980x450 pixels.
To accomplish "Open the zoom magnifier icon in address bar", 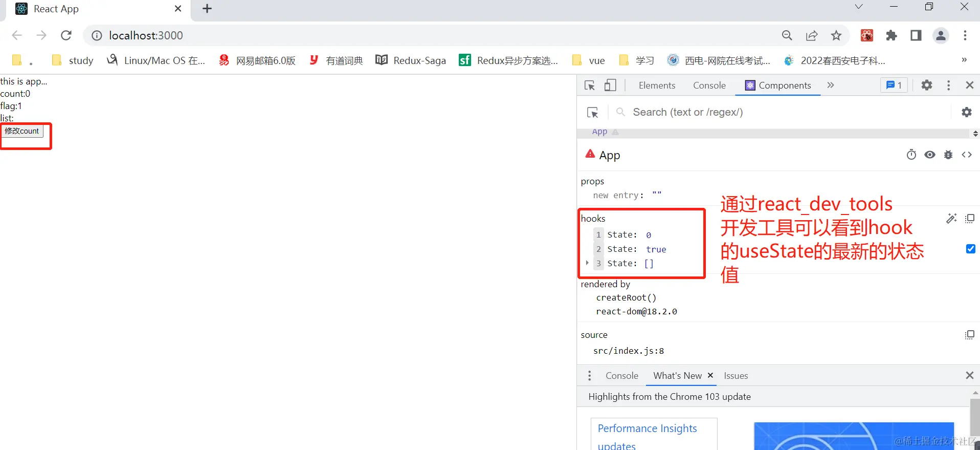I will click(787, 35).
